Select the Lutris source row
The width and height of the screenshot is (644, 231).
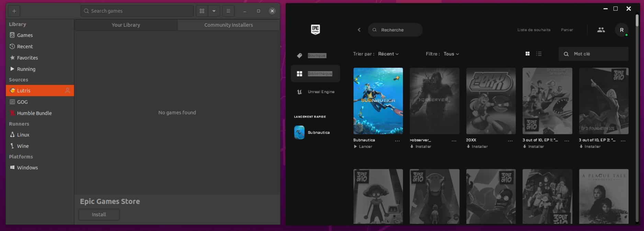coord(40,90)
